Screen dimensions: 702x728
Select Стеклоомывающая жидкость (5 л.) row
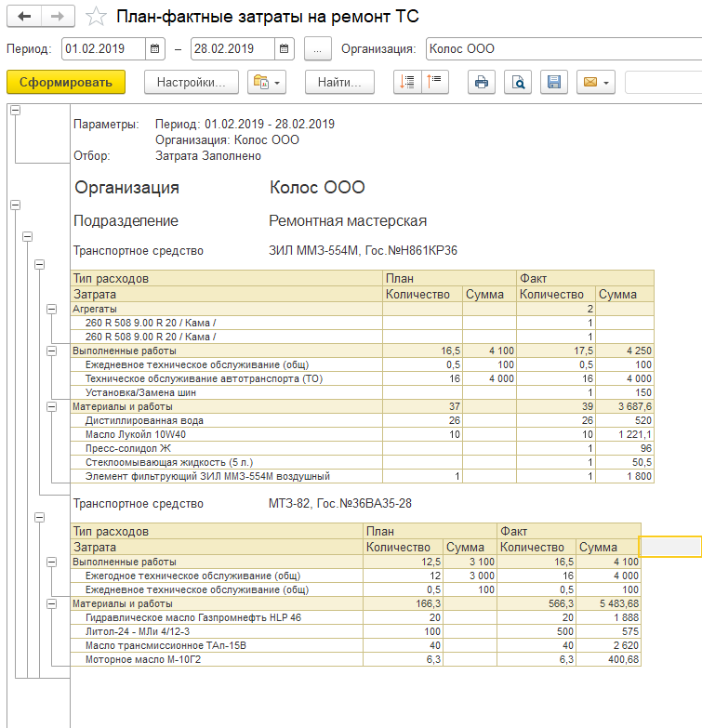(362, 462)
